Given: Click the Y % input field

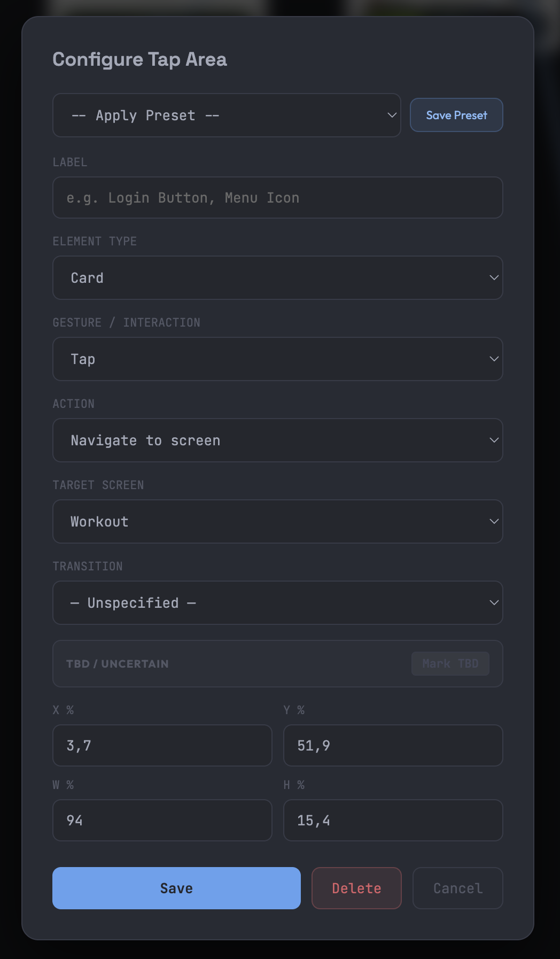Looking at the screenshot, I should click(393, 746).
